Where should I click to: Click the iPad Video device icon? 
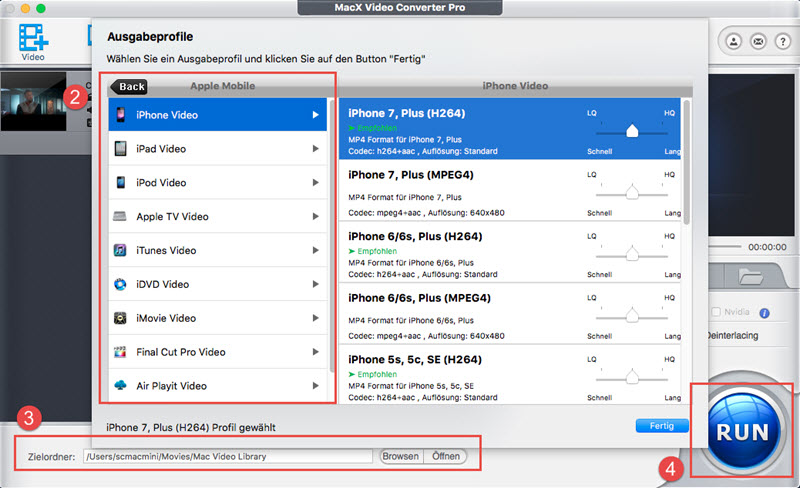[x=119, y=149]
